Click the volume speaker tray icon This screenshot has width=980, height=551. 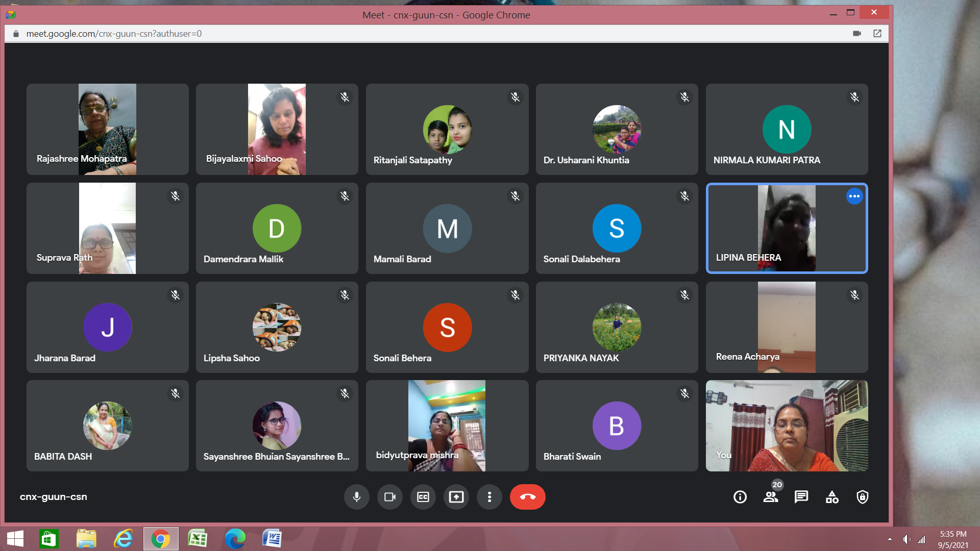pyautogui.click(x=906, y=539)
